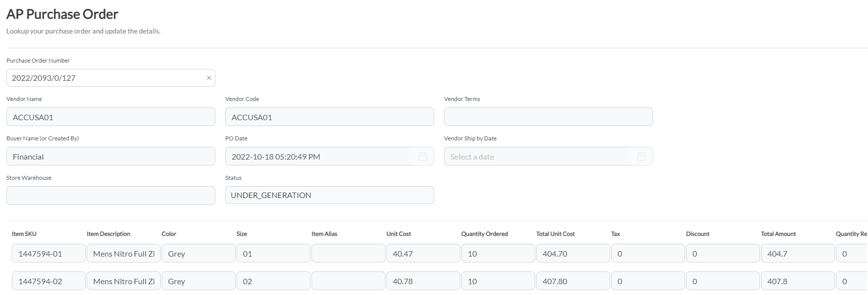Click Total Amount 404.7 field
This screenshot has height=295, width=868.
pos(798,254)
